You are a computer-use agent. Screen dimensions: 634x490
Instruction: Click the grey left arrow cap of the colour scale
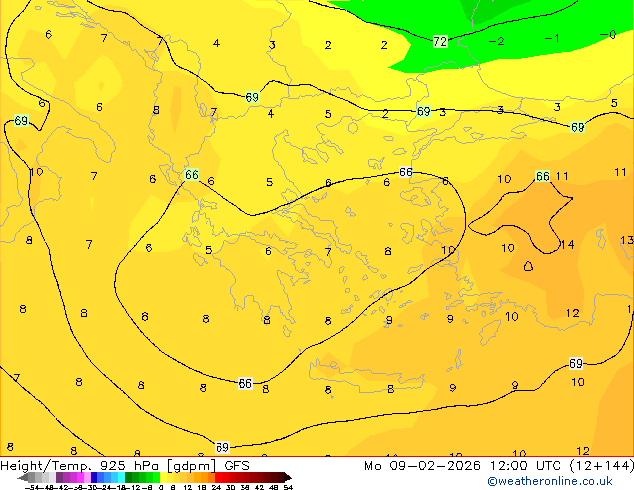[x=23, y=477]
